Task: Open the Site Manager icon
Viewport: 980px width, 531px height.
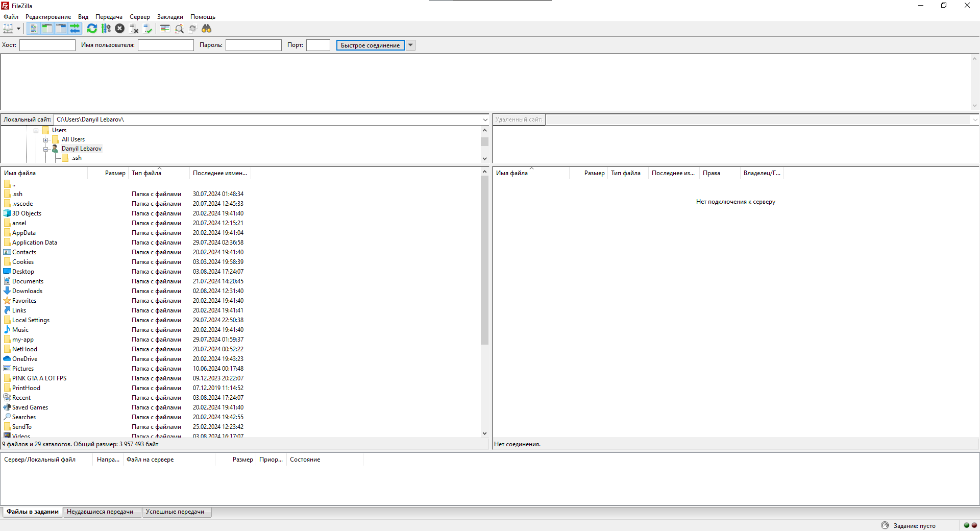Action: [x=8, y=29]
